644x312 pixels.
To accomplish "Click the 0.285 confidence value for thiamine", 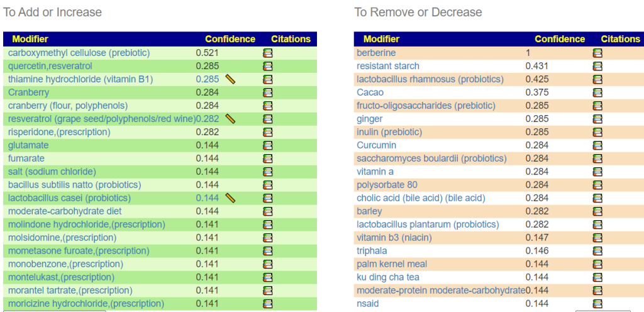I will (208, 79).
